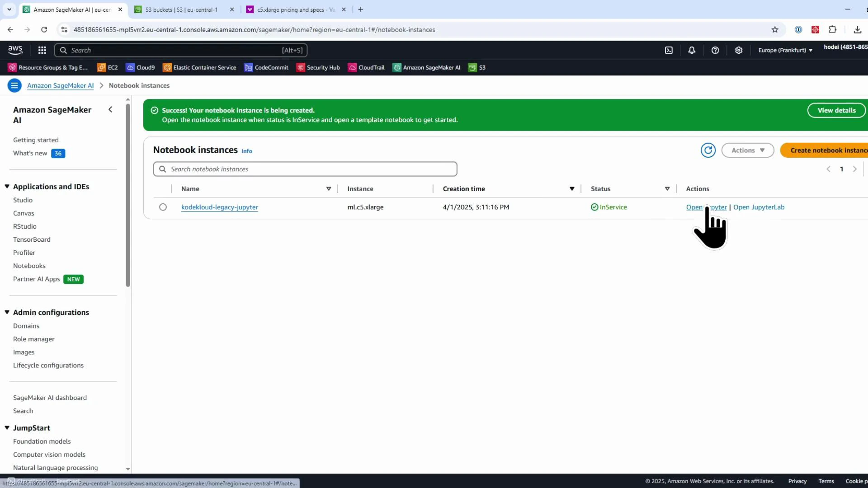868x488 pixels.
Task: Open the Status column filter
Action: 668,188
